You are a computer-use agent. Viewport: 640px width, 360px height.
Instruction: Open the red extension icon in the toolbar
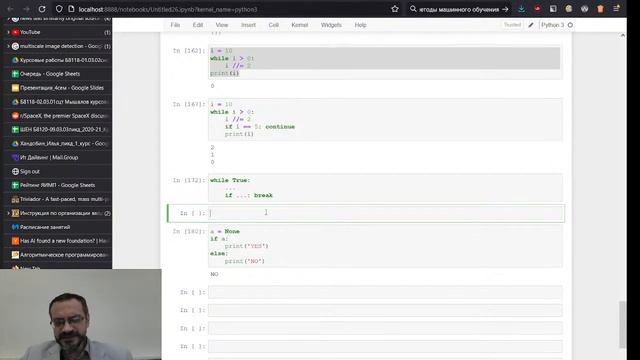tap(538, 9)
